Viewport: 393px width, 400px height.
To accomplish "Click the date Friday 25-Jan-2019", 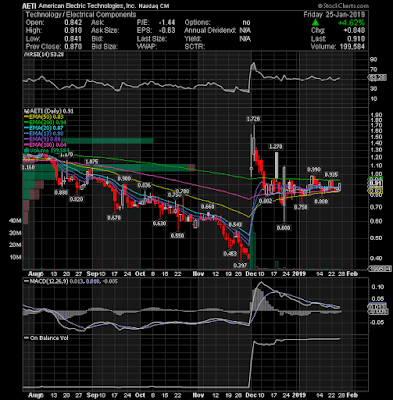I will 334,15.
